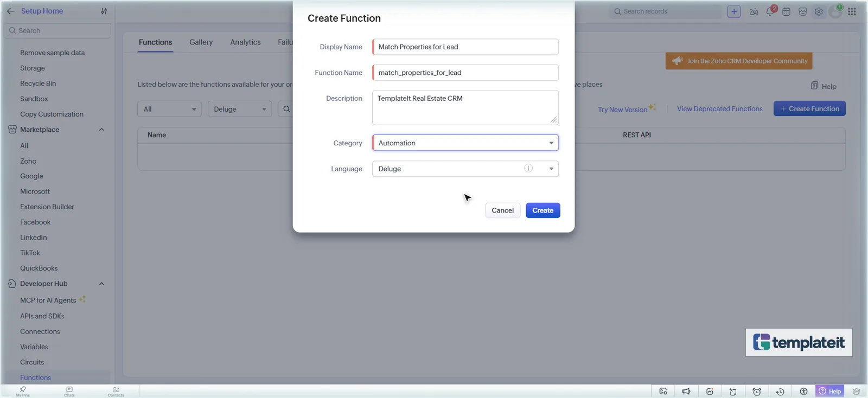Open the marketplace store icon in top bar
The height and width of the screenshot is (398, 868).
(803, 11)
